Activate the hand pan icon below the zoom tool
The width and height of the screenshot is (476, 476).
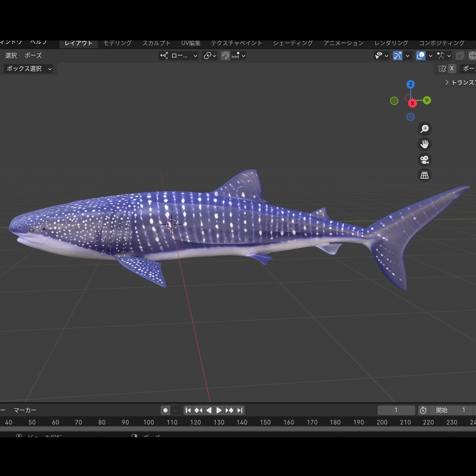tap(424, 144)
